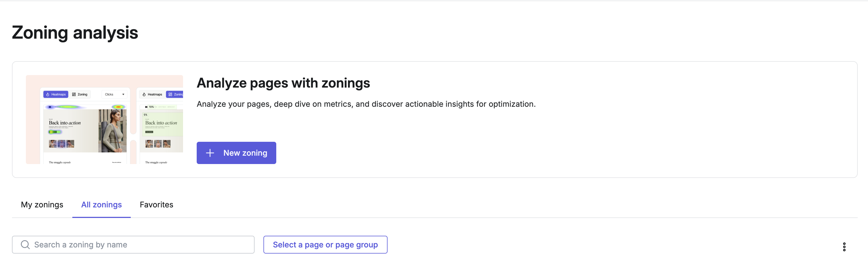Click the Zoning grid icon in left preview
The width and height of the screenshot is (868, 268).
pos(74,95)
